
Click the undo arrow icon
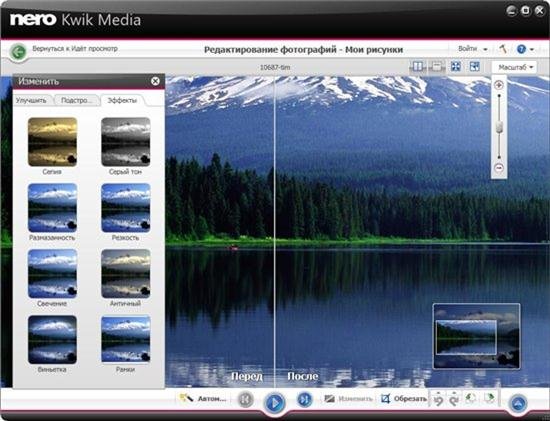[x=438, y=399]
